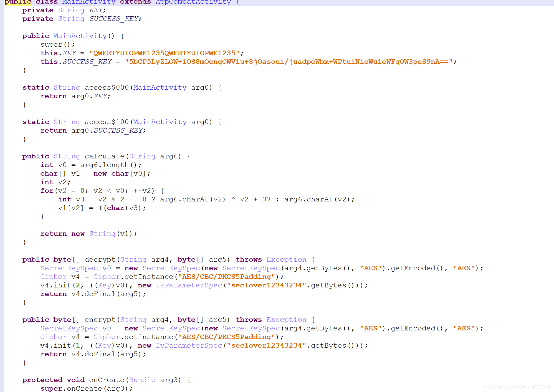Click the Bundle type in onCreate
Screen dimensions: 554x392
[x=142, y=380]
